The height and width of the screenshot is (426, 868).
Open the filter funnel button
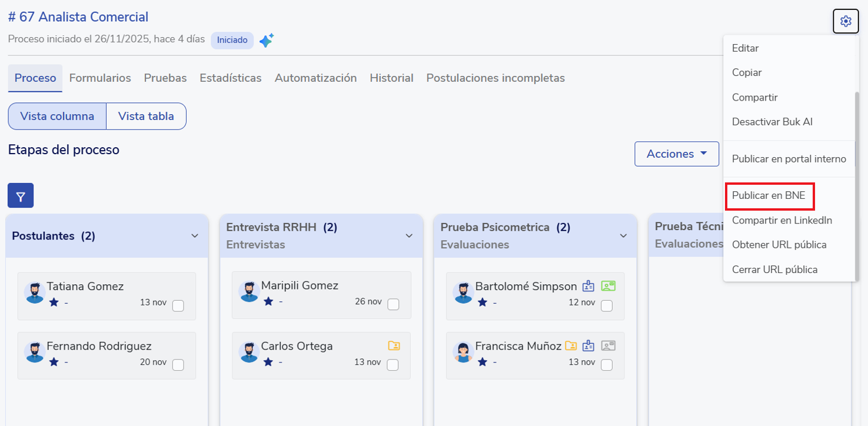coord(21,196)
